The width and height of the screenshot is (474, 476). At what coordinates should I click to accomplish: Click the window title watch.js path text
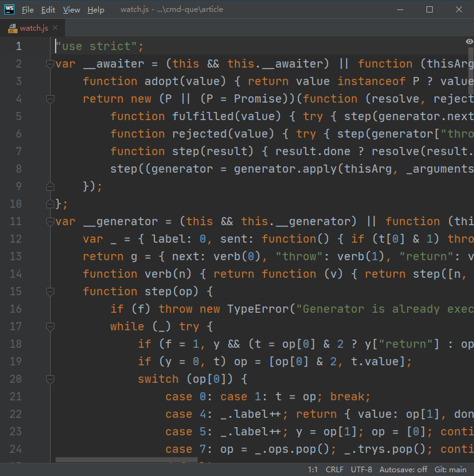(x=172, y=9)
